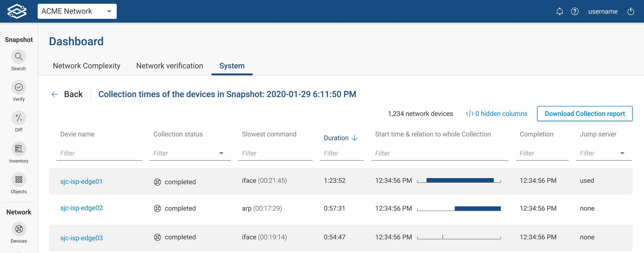Click the Devie name filter field
Screen dimensions: 644x253
pos(99,153)
